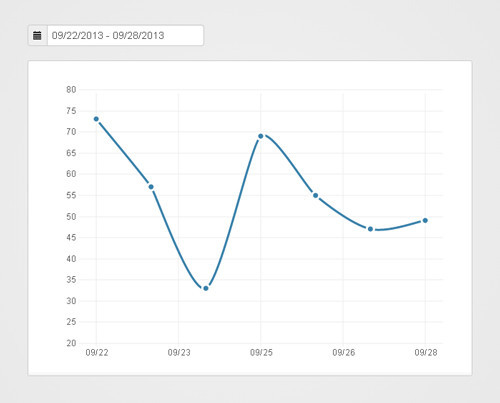Click the final data point at 49

425,220
